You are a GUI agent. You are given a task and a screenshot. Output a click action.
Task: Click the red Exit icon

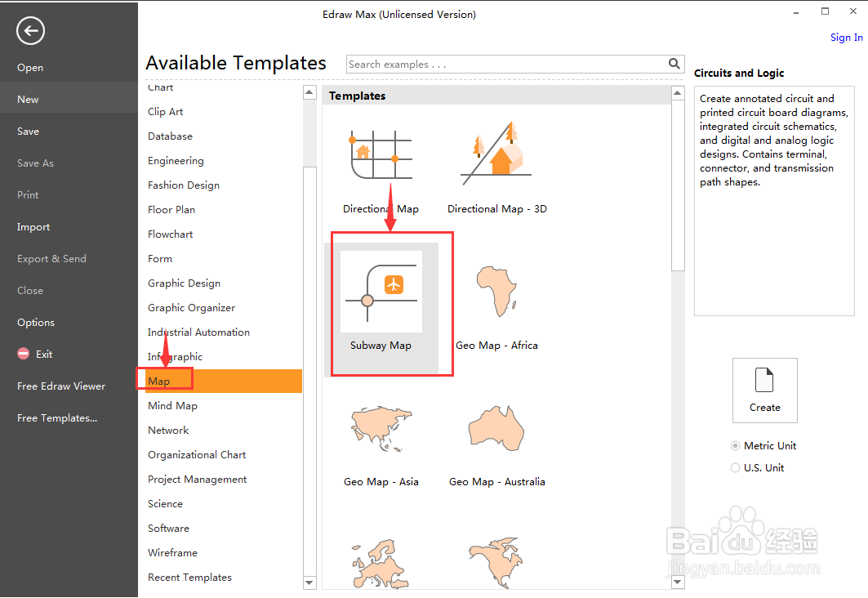pyautogui.click(x=23, y=354)
